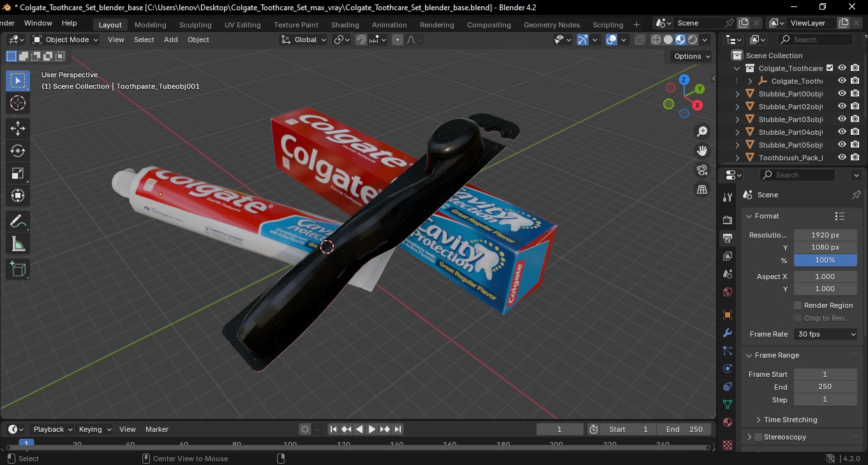The height and width of the screenshot is (465, 868).
Task: Open the Playback popover in timeline
Action: (52, 429)
